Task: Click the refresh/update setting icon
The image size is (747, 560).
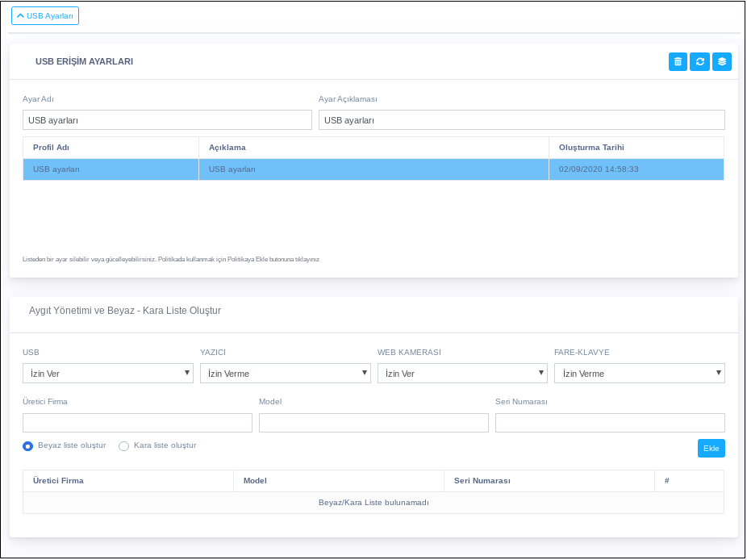Action: (x=700, y=61)
